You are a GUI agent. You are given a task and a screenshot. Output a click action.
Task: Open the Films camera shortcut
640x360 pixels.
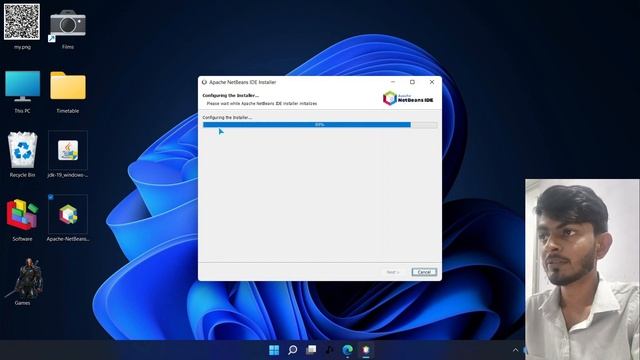coord(68,24)
